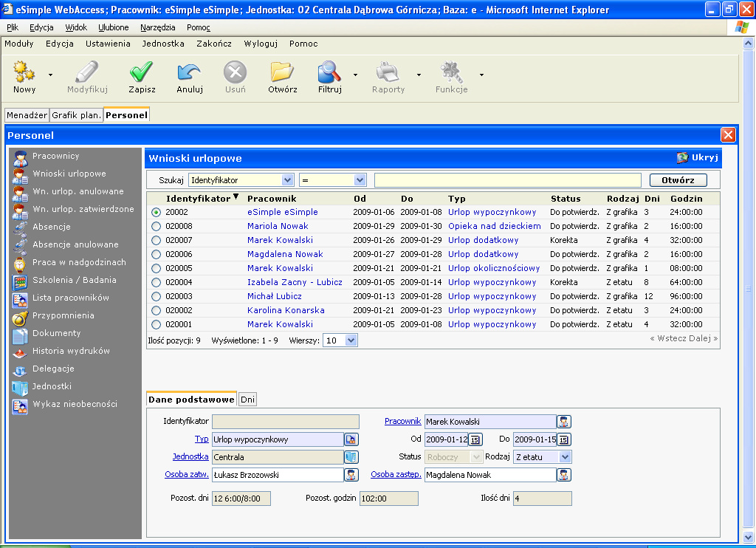Open Praca w nadgodzinach in sidebar
The width and height of the screenshot is (756, 548).
79,262
